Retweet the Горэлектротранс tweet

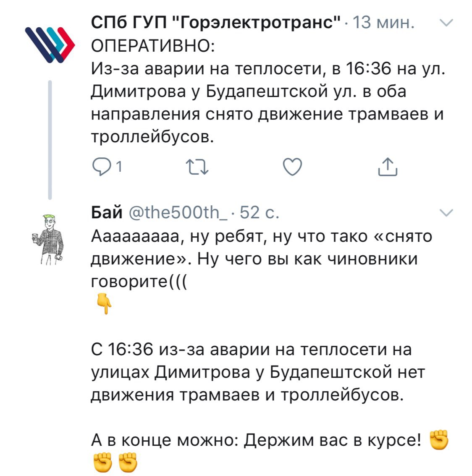pos(197,167)
